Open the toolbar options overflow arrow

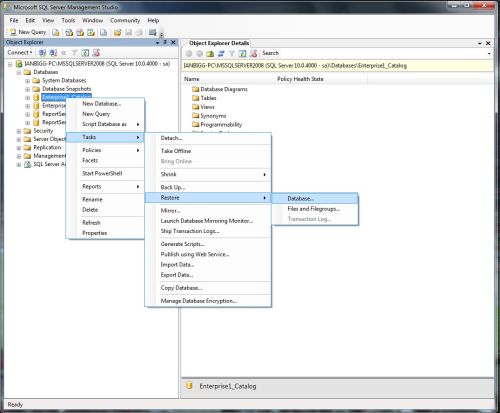pyautogui.click(x=162, y=34)
